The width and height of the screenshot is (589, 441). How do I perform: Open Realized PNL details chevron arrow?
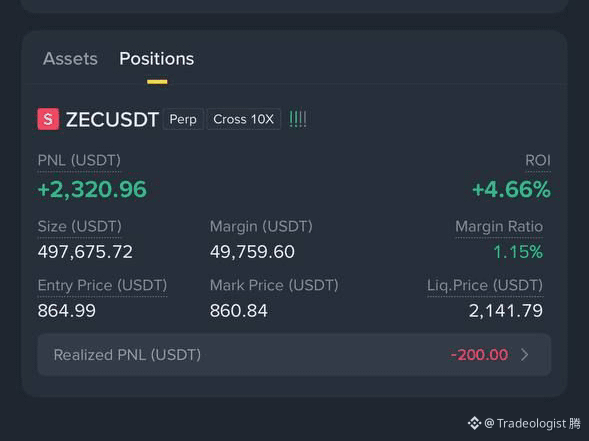[x=525, y=355]
